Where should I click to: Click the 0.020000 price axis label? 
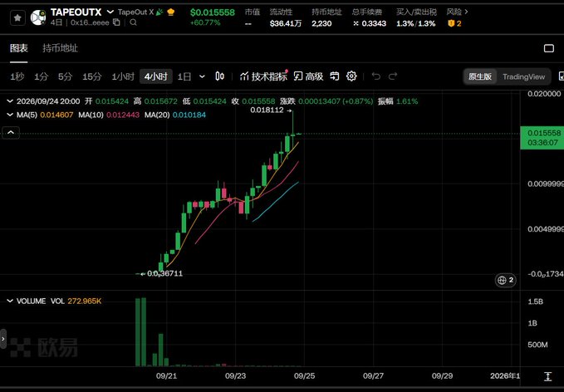pos(544,94)
